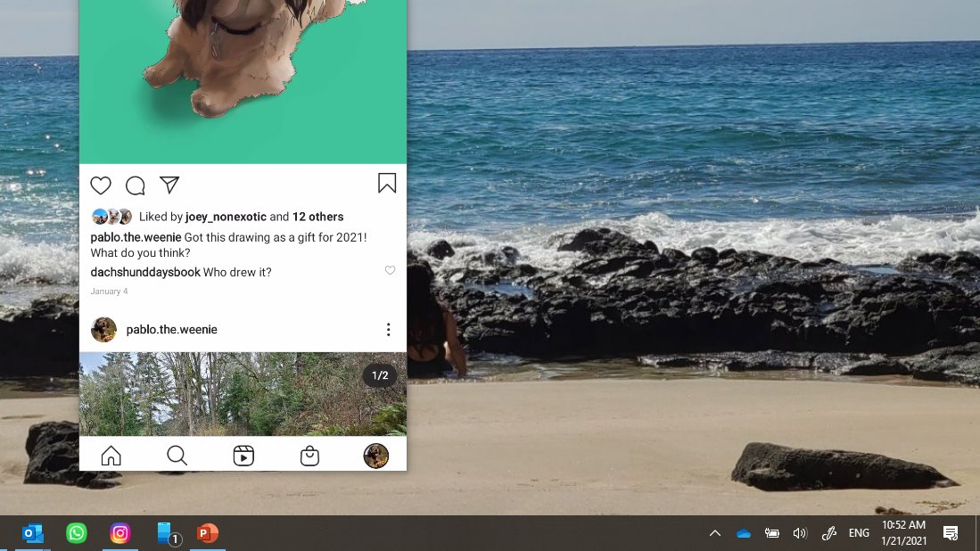The image size is (980, 551).
Task: Open pablo.the.weenie from the post caption
Action: pos(136,237)
